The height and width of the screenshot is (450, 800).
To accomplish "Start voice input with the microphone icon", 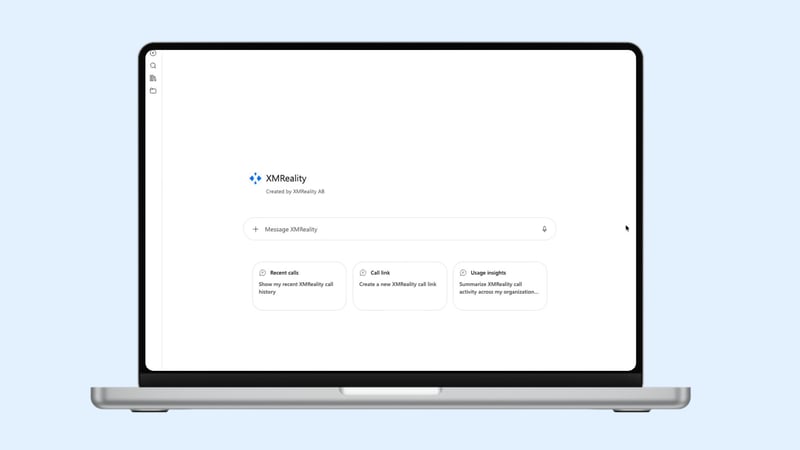I will tap(544, 229).
